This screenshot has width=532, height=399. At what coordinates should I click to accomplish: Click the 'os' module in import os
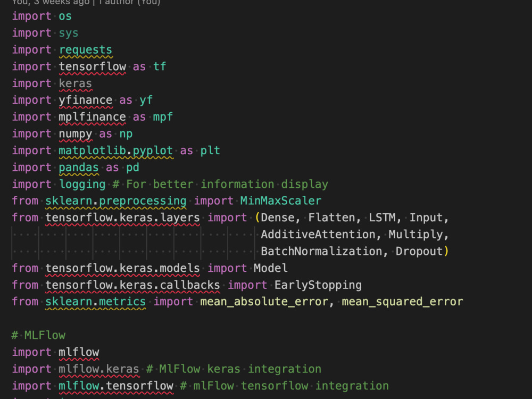pos(65,16)
